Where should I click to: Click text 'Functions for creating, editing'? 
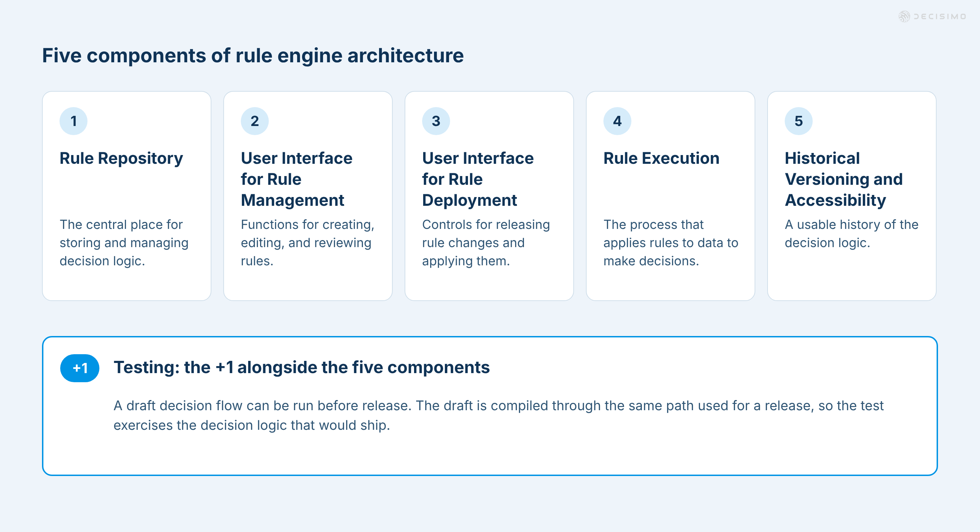click(x=307, y=243)
